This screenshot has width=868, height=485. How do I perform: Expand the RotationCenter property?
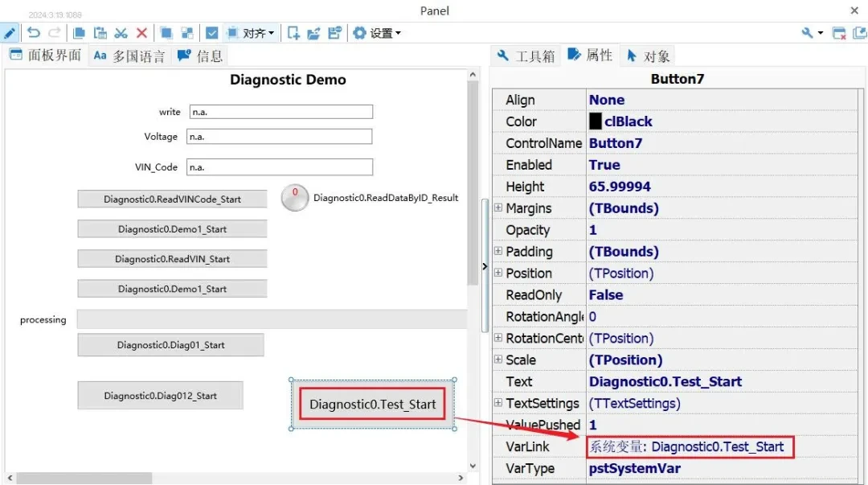pos(498,338)
